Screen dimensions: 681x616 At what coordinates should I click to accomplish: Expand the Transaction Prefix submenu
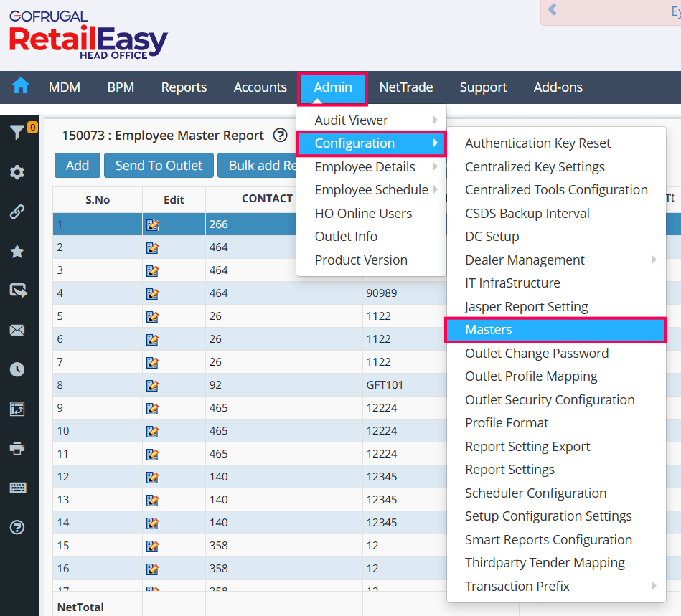[x=556, y=586]
